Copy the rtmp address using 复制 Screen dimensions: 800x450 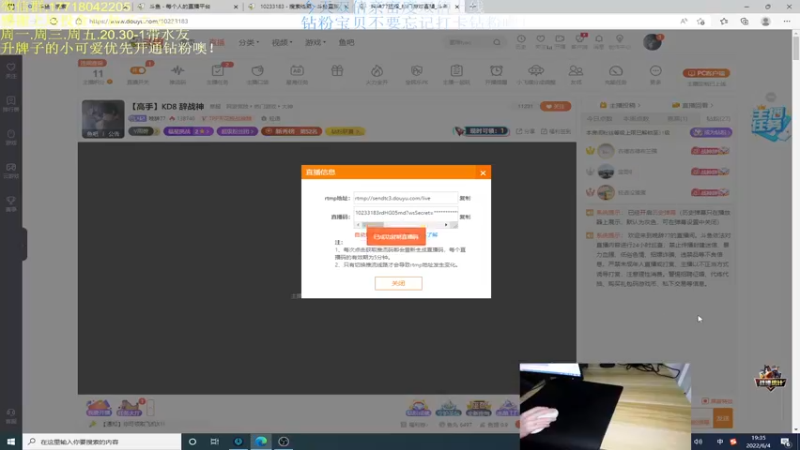pos(465,198)
